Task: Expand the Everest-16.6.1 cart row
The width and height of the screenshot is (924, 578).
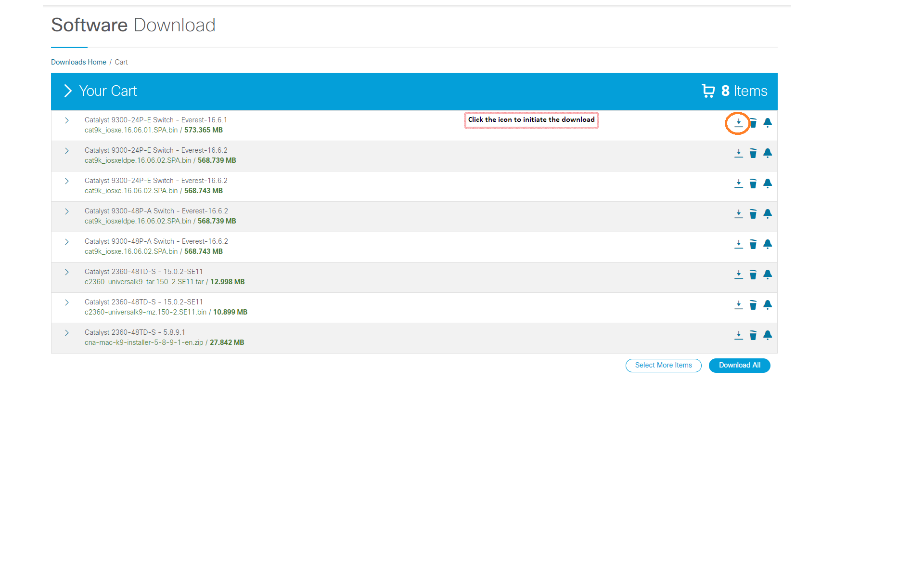Action: click(x=67, y=120)
